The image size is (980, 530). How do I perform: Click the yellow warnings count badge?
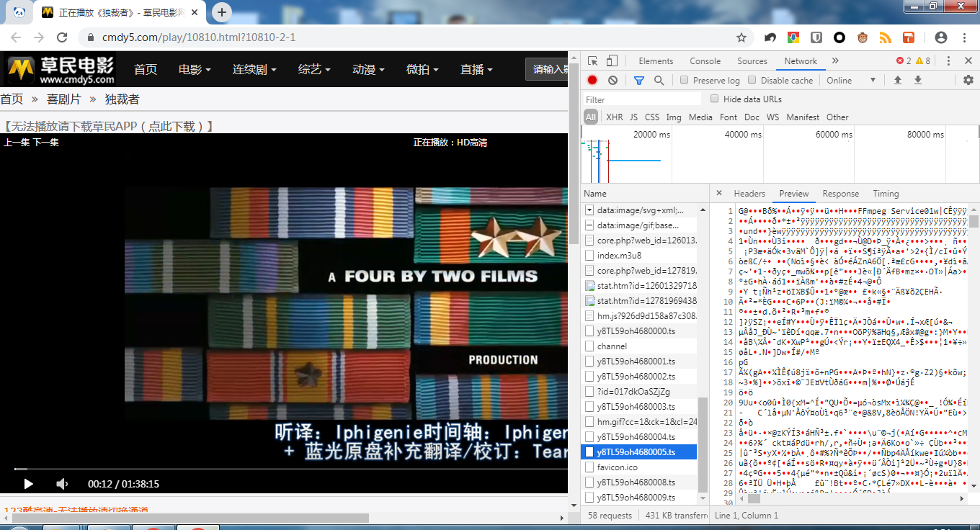(x=923, y=61)
